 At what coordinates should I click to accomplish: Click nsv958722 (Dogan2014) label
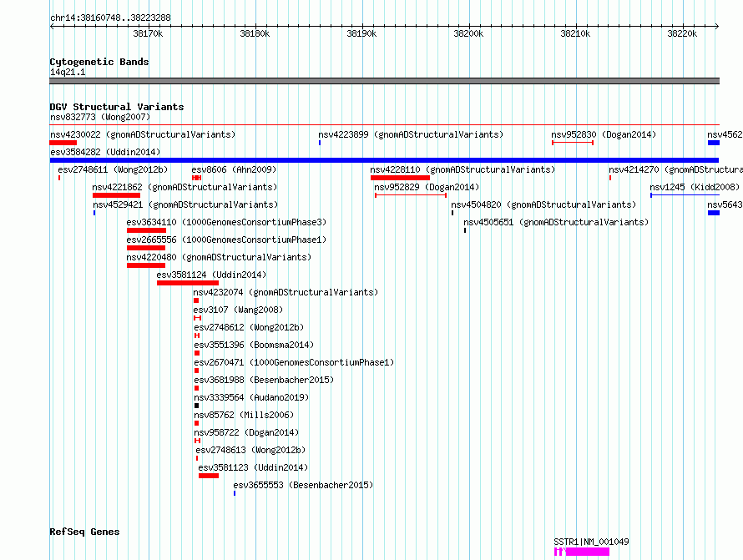(246, 432)
